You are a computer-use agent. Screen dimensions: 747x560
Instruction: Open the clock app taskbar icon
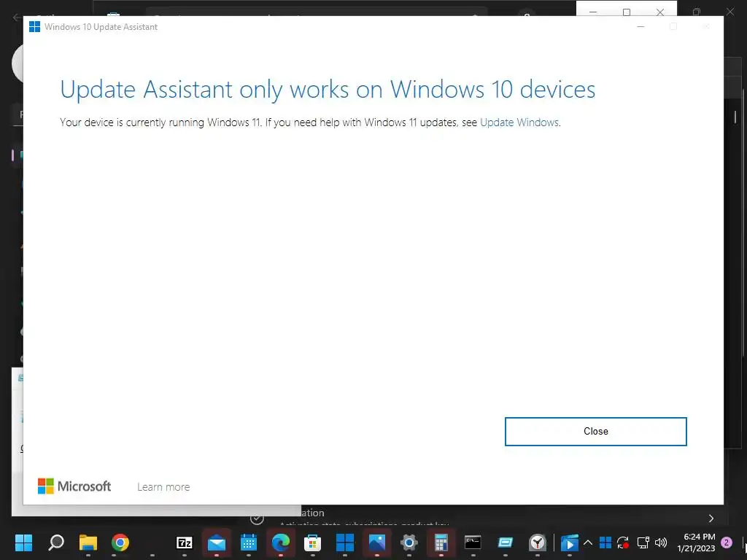pyautogui.click(x=538, y=542)
